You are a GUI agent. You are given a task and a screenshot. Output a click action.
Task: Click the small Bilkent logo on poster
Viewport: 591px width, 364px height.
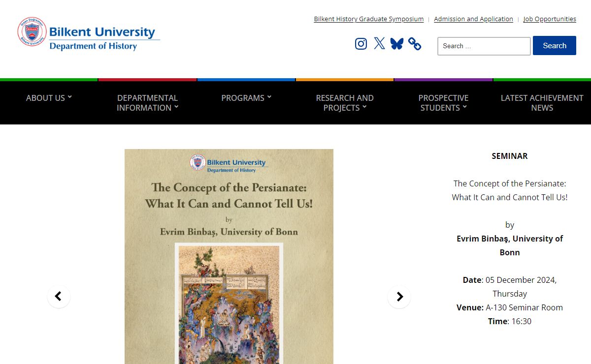(198, 162)
